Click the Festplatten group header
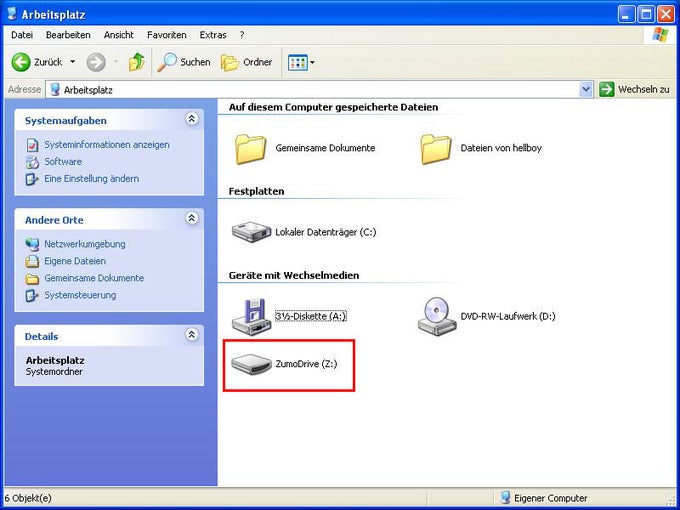This screenshot has height=510, width=680. click(256, 191)
